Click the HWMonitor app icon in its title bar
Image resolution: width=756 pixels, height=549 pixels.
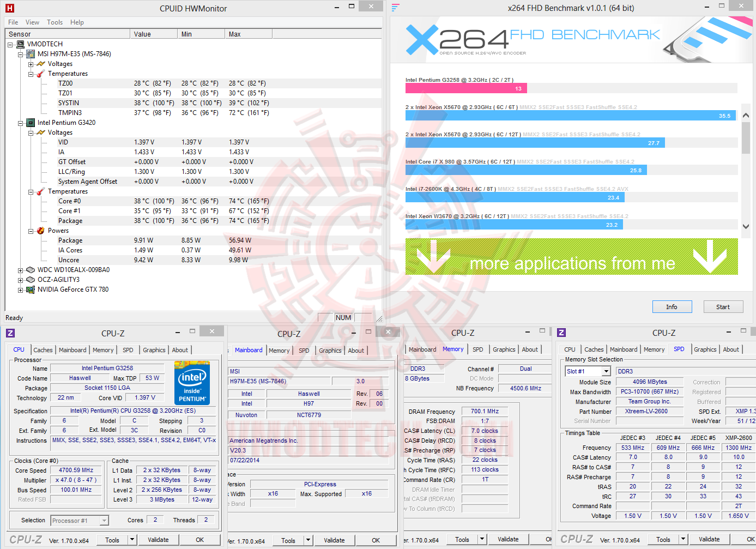pyautogui.click(x=9, y=8)
